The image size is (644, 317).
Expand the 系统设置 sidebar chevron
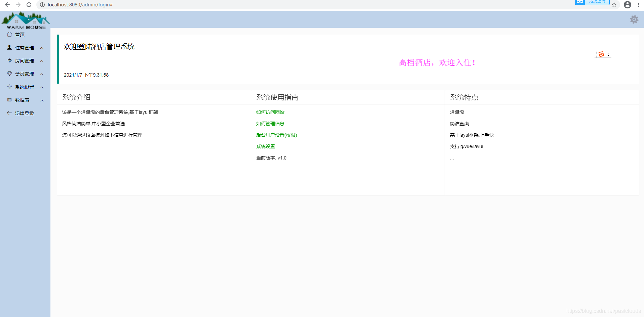(x=42, y=87)
